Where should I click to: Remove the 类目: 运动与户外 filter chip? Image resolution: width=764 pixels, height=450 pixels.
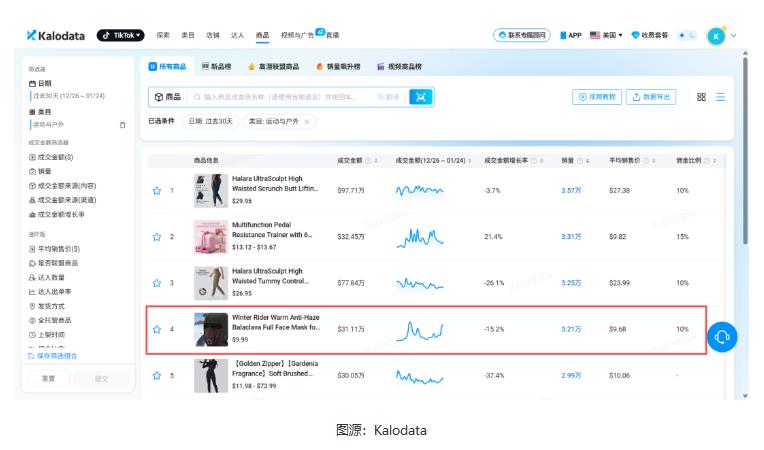[307, 122]
